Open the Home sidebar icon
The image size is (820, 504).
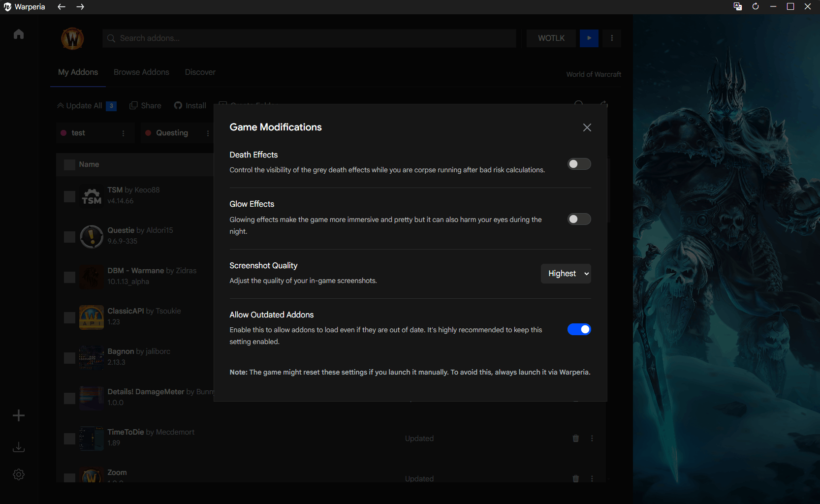(x=19, y=34)
